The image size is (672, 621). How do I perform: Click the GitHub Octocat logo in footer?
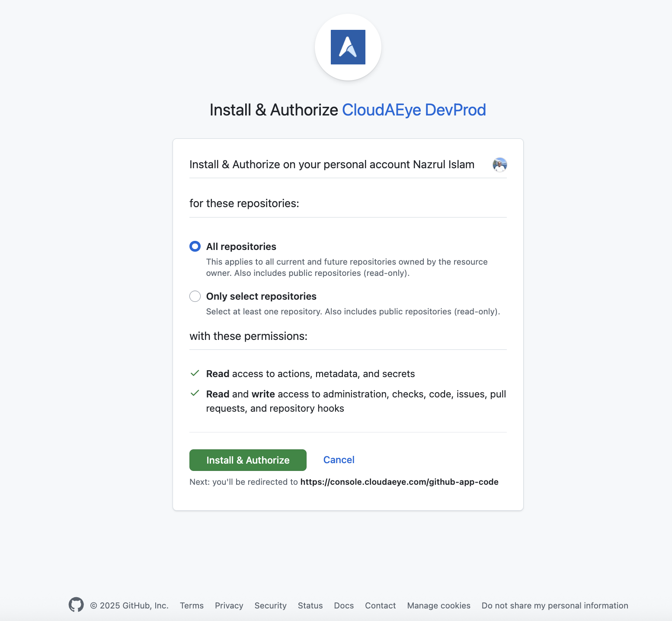coord(76,605)
